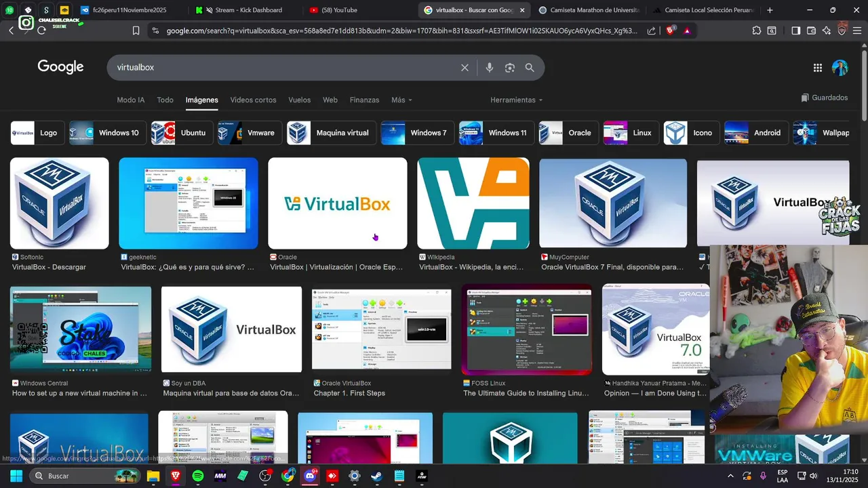
Task: Open the Videos cortos tab
Action: (x=253, y=100)
